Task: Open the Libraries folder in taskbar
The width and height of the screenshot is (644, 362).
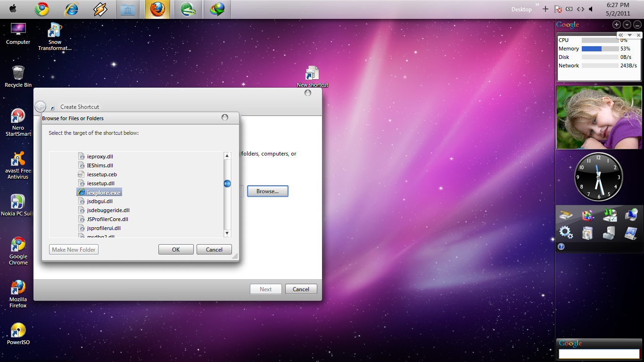Action: click(x=128, y=9)
